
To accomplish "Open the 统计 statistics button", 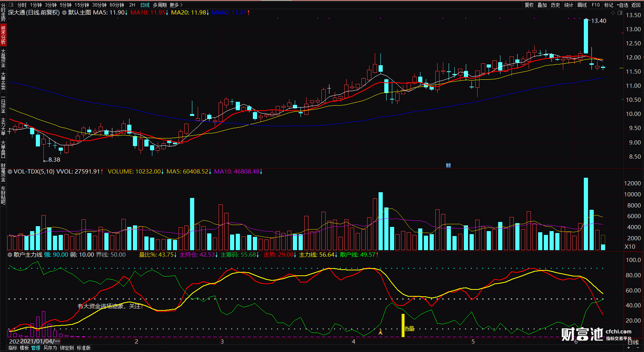I will coord(569,5).
